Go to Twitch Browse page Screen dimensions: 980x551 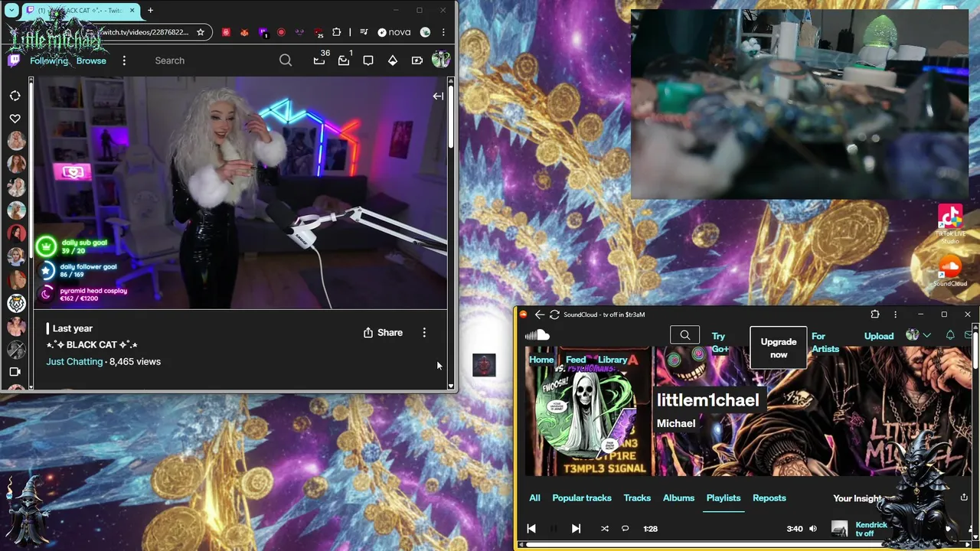pos(91,60)
